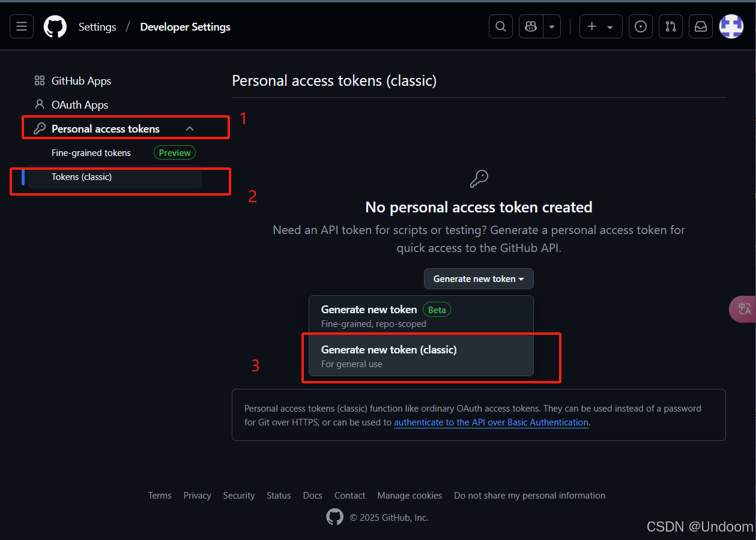Image resolution: width=756 pixels, height=540 pixels.
Task: Click the Personal access tokens (classic) heading
Action: pyautogui.click(x=334, y=81)
